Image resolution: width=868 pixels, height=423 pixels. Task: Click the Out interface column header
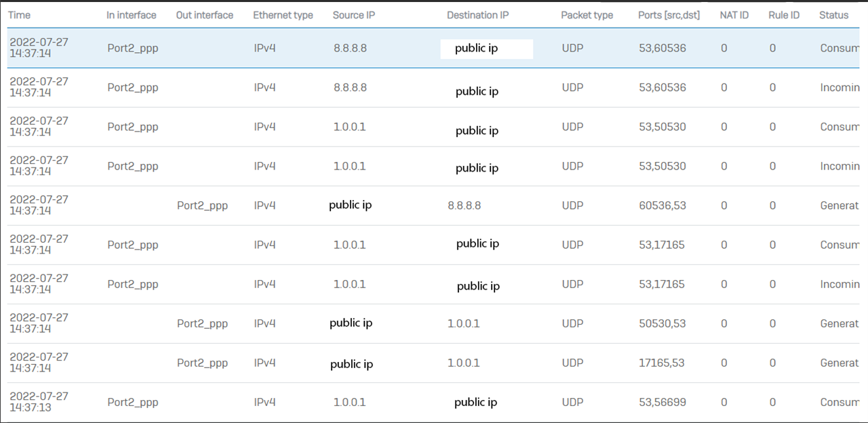205,15
